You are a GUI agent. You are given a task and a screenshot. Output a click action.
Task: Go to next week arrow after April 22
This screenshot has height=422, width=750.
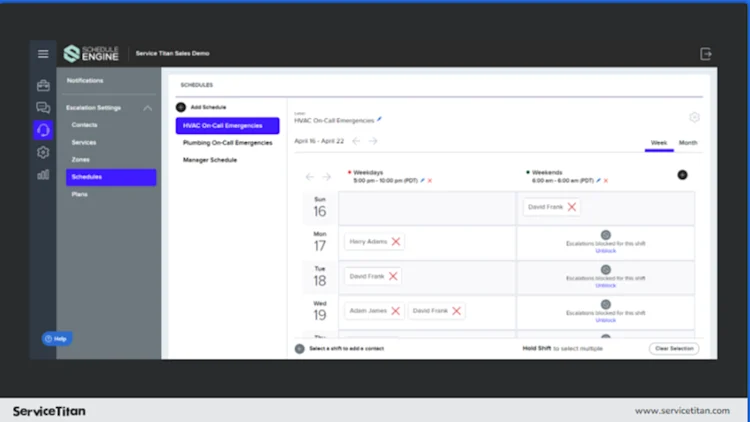point(373,141)
